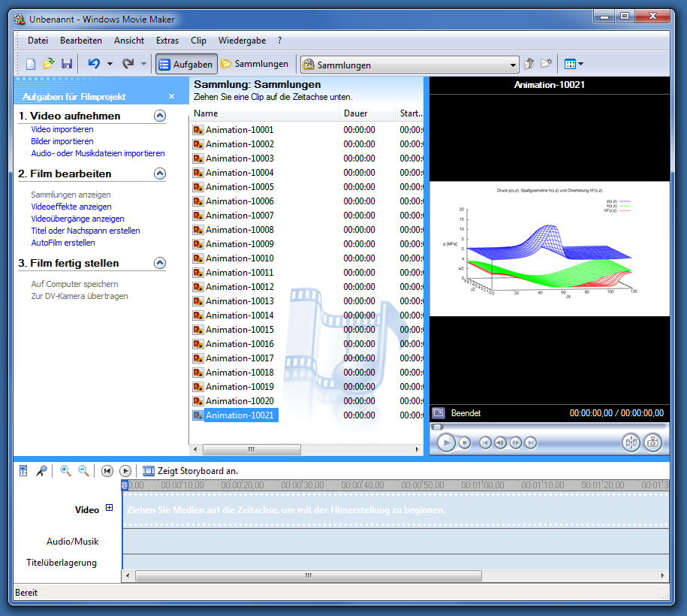
Task: Collapse the Video aufnehmen section
Action: (160, 116)
